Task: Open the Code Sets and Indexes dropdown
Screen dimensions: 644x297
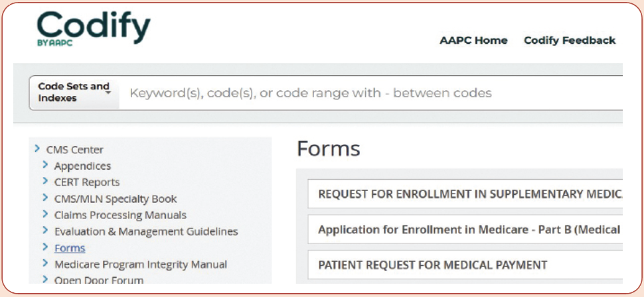Action: [74, 93]
